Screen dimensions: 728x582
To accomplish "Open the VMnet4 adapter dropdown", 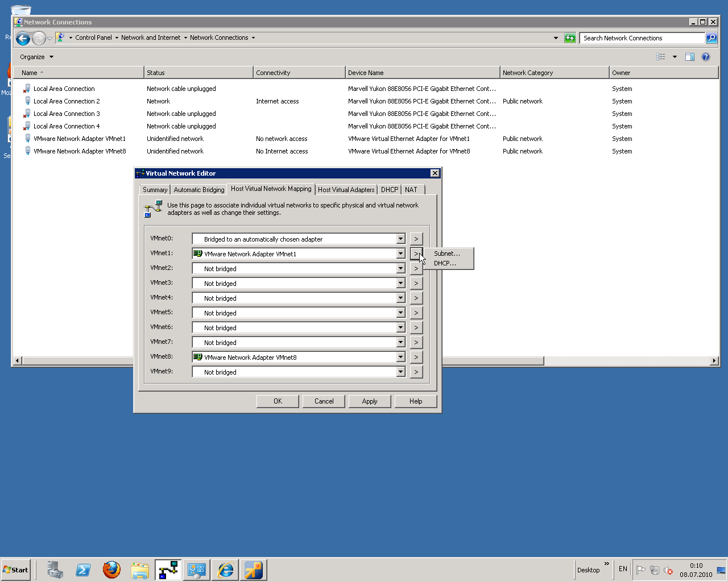I will (400, 298).
